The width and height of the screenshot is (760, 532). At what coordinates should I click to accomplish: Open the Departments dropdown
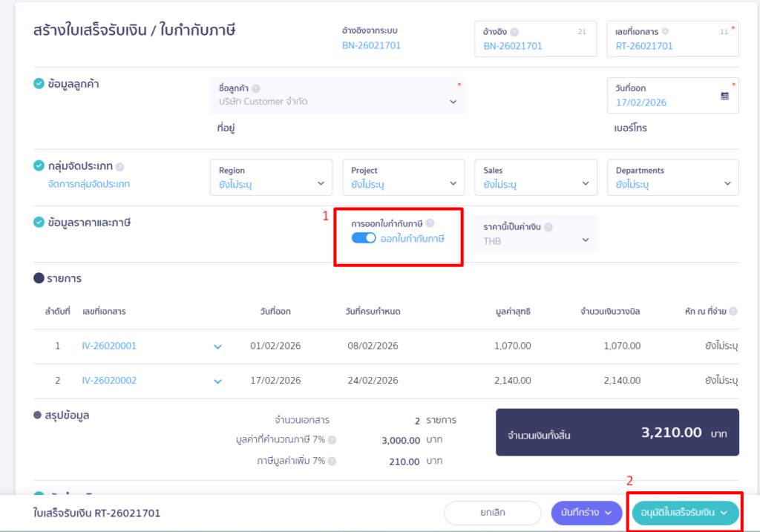pyautogui.click(x=672, y=178)
